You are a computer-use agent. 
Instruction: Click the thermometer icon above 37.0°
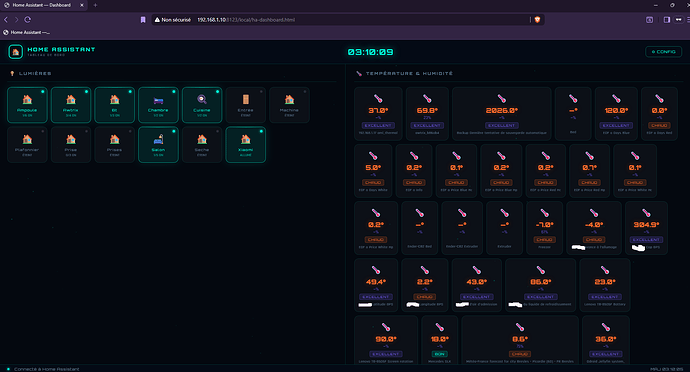point(378,99)
